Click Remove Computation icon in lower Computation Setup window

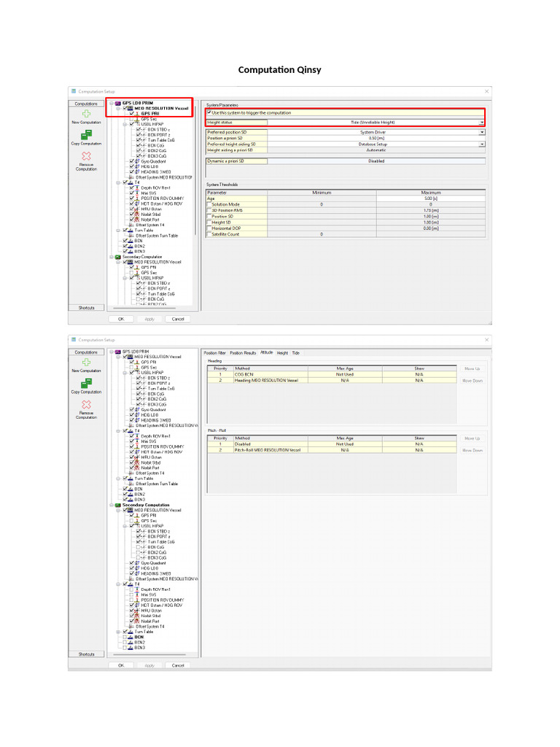(86, 405)
